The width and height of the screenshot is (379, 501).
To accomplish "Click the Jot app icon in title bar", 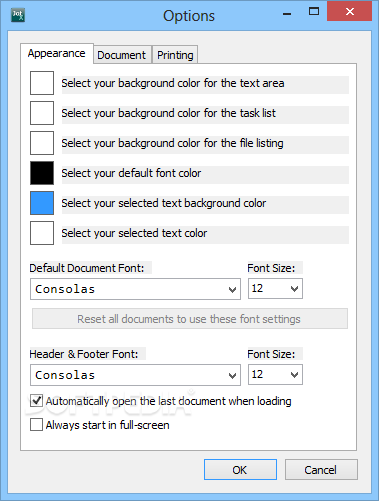I will [x=18, y=15].
